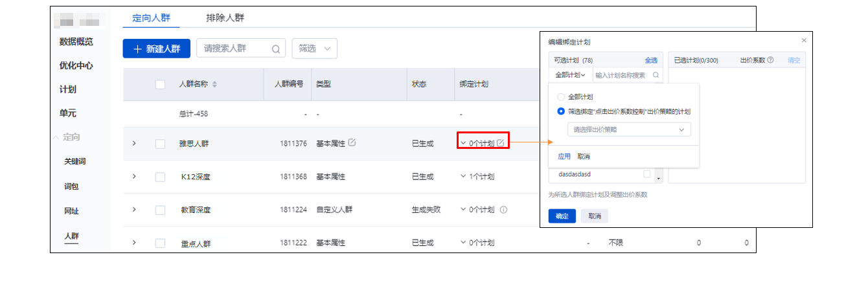
Task: Check the box for K12深度 row
Action: [160, 177]
